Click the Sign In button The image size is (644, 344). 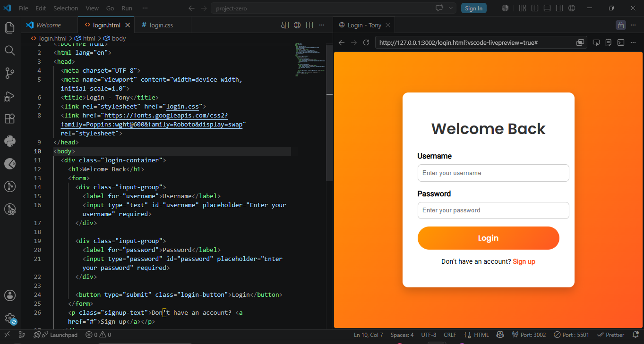pos(473,8)
